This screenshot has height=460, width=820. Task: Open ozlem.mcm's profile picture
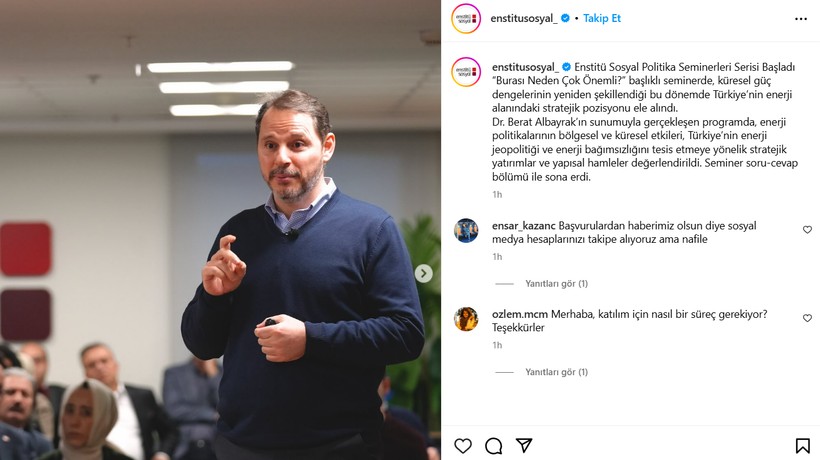[x=466, y=319]
